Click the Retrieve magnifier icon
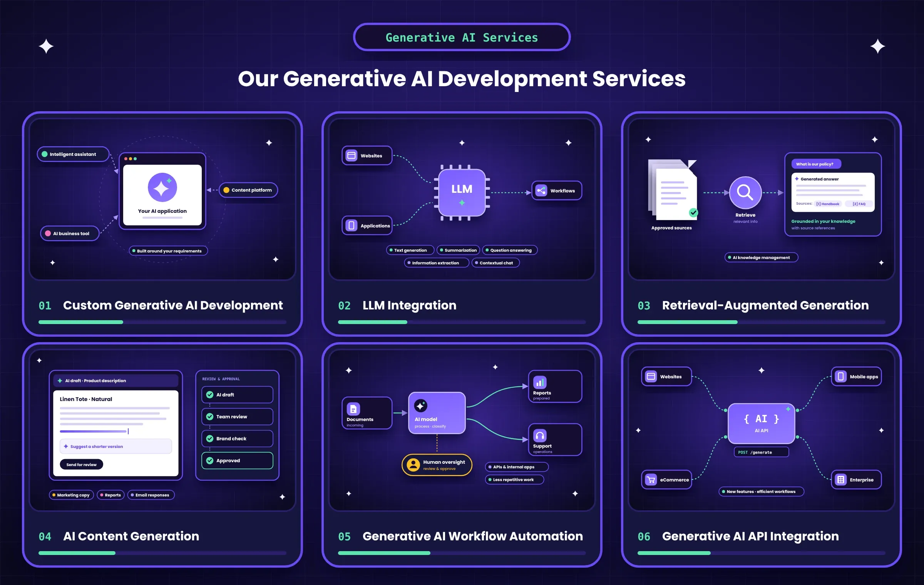 click(745, 192)
